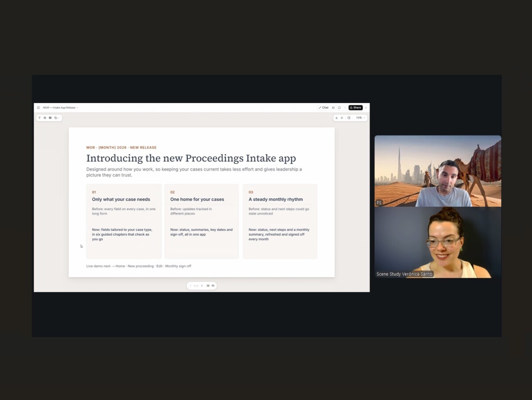
Task: Click the layout icon next to Chat
Action: pos(333,108)
